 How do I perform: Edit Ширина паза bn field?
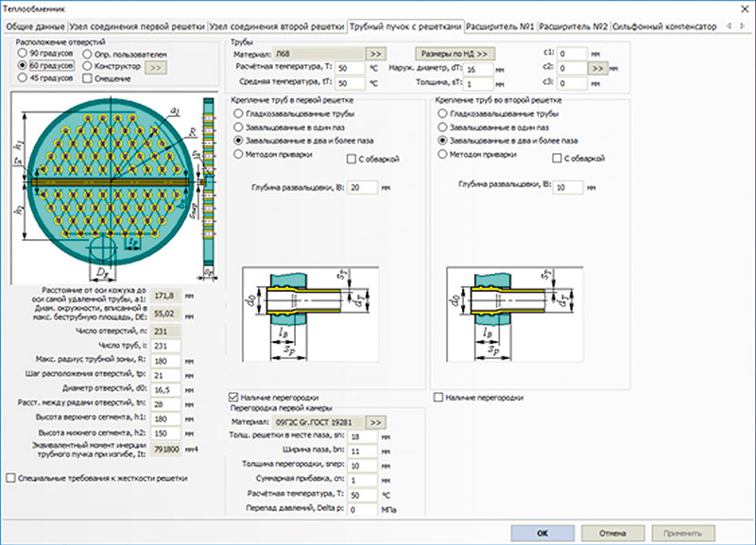363,451
